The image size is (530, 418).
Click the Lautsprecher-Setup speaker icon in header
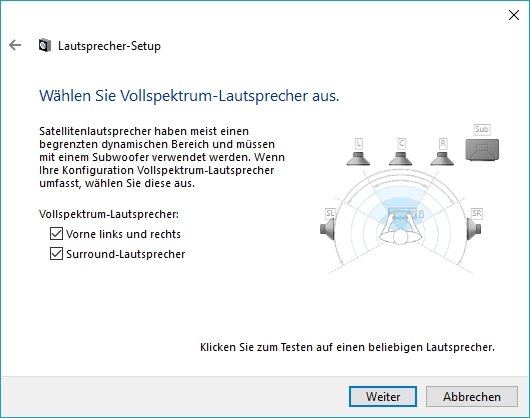tap(45, 45)
